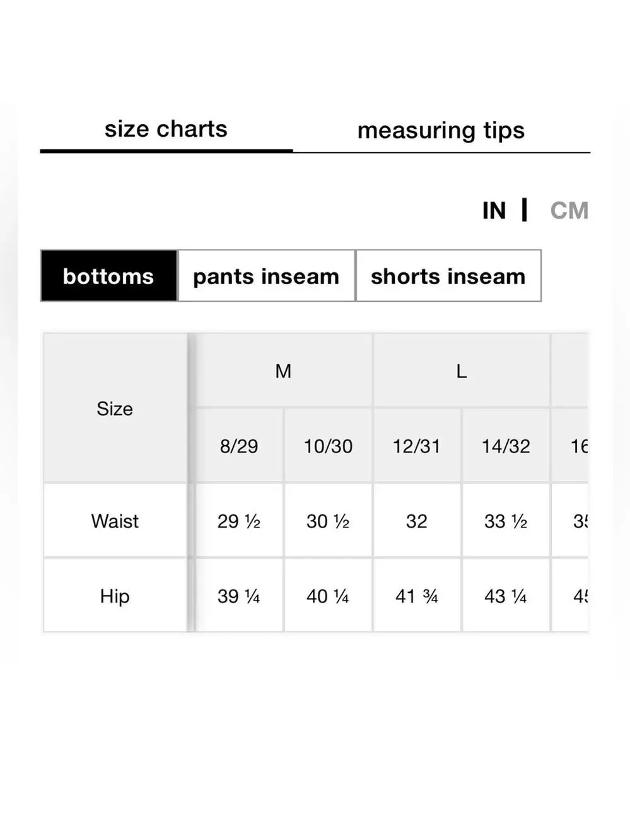This screenshot has height=840, width=630.
Task: Click the L size column header
Action: click(x=461, y=371)
